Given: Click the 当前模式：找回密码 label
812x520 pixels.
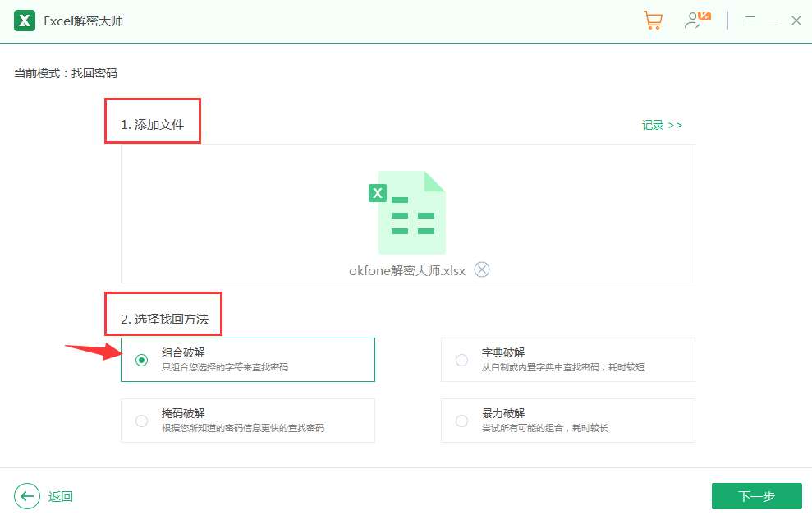Looking at the screenshot, I should [66, 74].
